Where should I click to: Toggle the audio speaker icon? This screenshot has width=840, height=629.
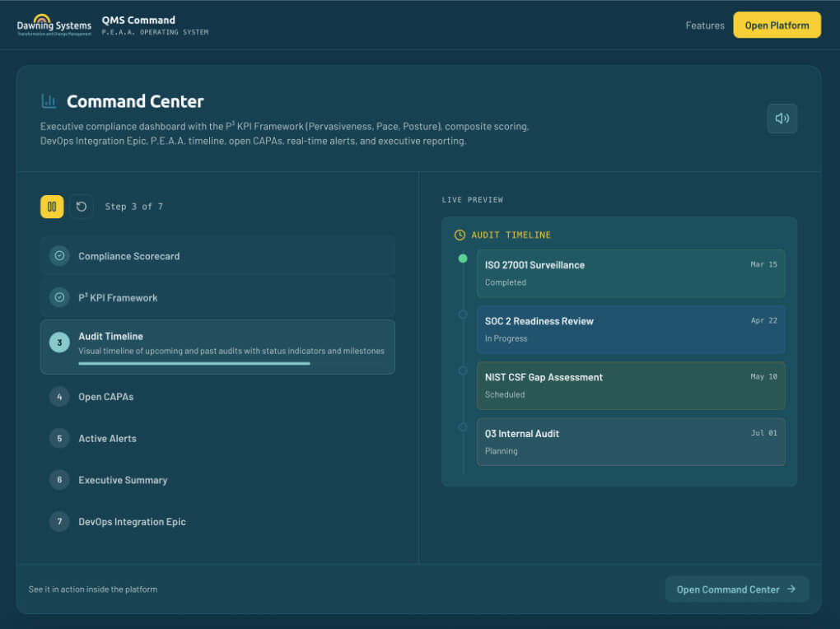pyautogui.click(x=782, y=119)
